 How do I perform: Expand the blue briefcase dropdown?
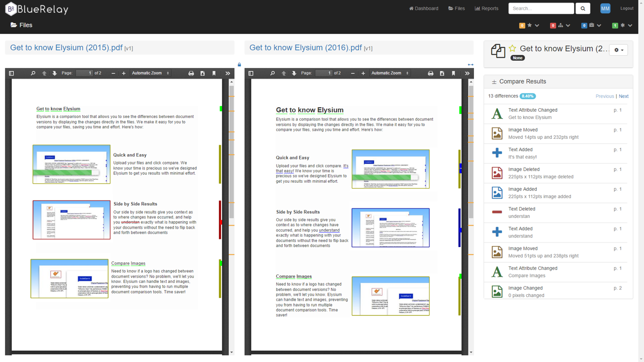point(591,25)
